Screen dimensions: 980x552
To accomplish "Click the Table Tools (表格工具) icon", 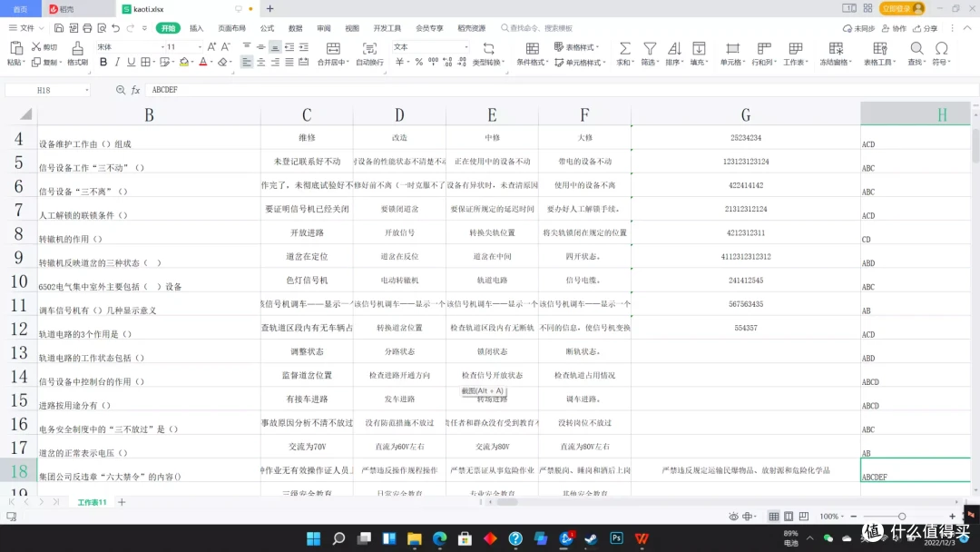I will 880,48.
